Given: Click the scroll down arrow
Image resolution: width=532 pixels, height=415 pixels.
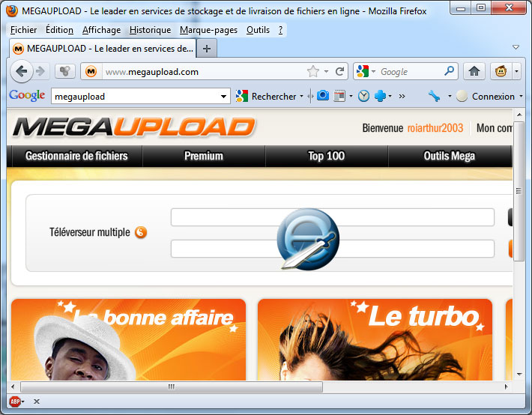Looking at the screenshot, I should pos(519,375).
